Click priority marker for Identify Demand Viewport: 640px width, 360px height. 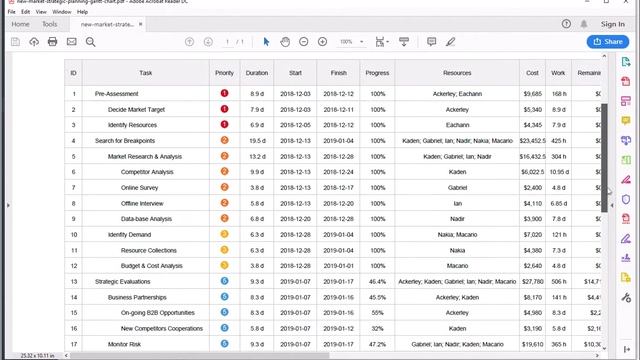224,234
